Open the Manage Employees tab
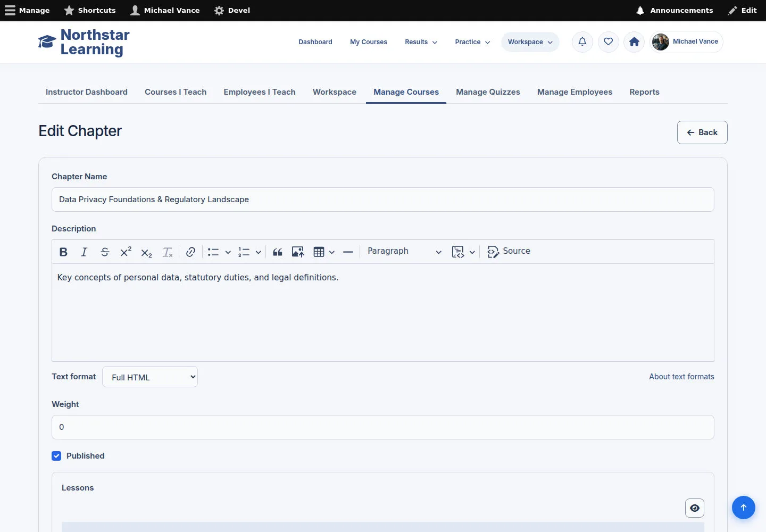The image size is (766, 532). [574, 92]
